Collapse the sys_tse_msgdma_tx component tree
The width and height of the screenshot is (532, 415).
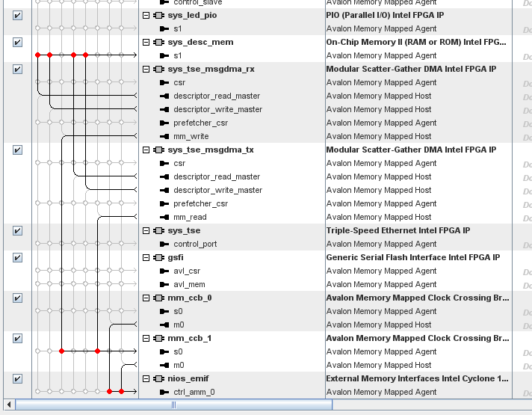tap(146, 150)
